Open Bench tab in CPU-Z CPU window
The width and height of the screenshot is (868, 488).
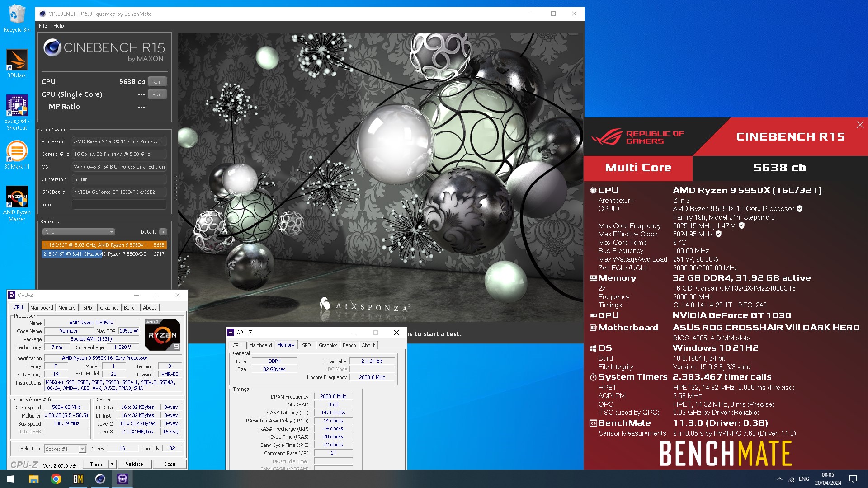coord(131,308)
